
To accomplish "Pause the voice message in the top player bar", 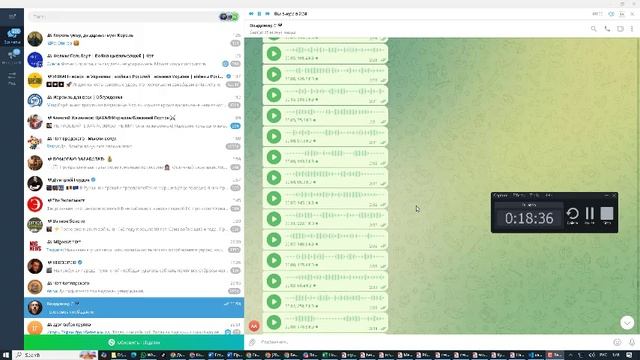I will [259, 14].
